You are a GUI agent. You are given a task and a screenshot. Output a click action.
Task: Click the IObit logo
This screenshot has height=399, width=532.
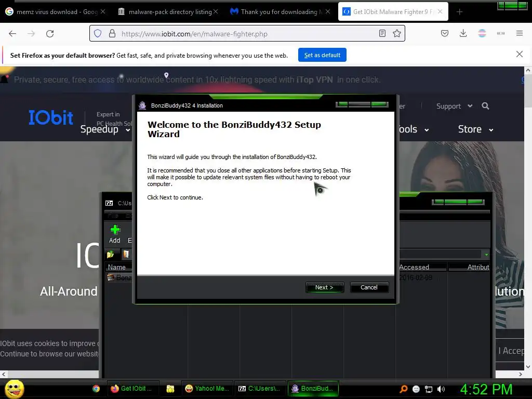coord(51,117)
